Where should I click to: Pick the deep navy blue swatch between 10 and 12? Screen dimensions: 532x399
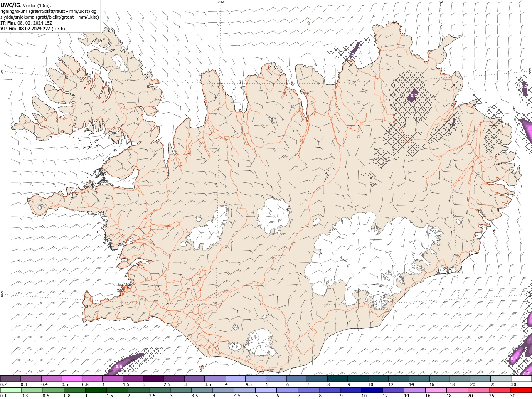point(372,390)
